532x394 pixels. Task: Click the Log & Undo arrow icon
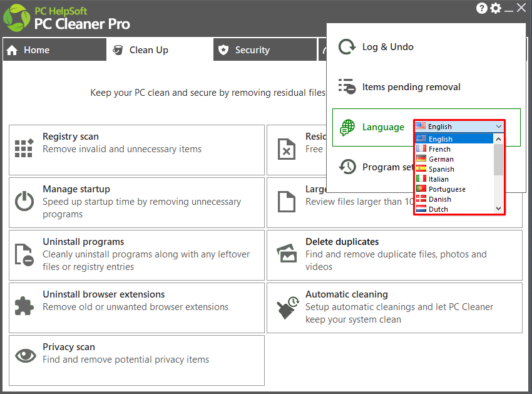point(347,47)
